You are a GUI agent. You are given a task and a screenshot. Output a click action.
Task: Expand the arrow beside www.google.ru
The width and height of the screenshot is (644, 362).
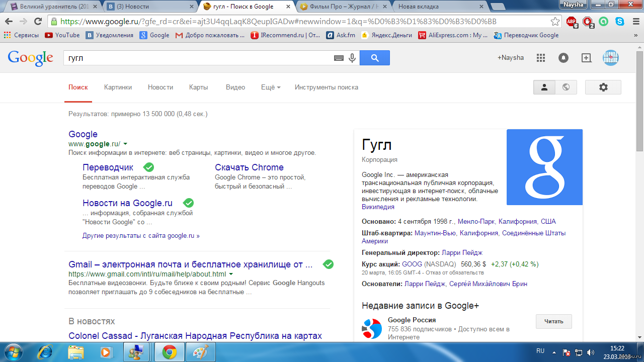pyautogui.click(x=125, y=144)
